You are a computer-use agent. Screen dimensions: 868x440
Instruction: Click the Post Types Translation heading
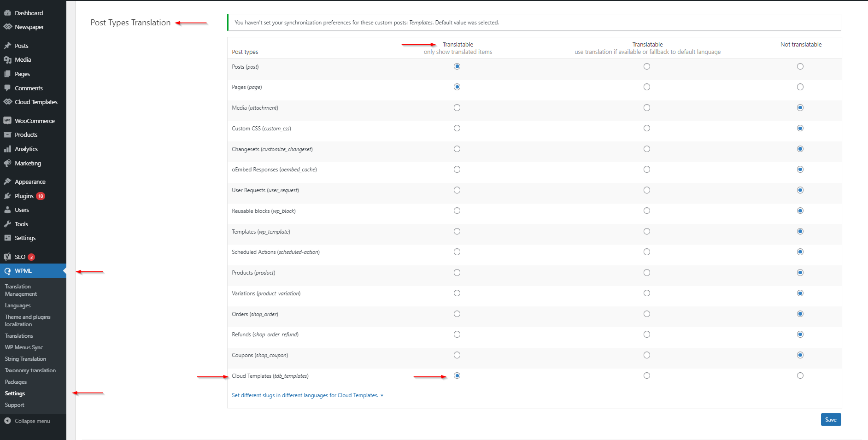(130, 23)
